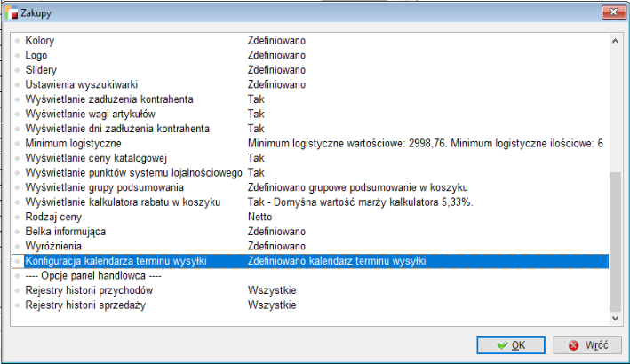
Task: Click the bullet icon beside Slidery
Action: 17,70
